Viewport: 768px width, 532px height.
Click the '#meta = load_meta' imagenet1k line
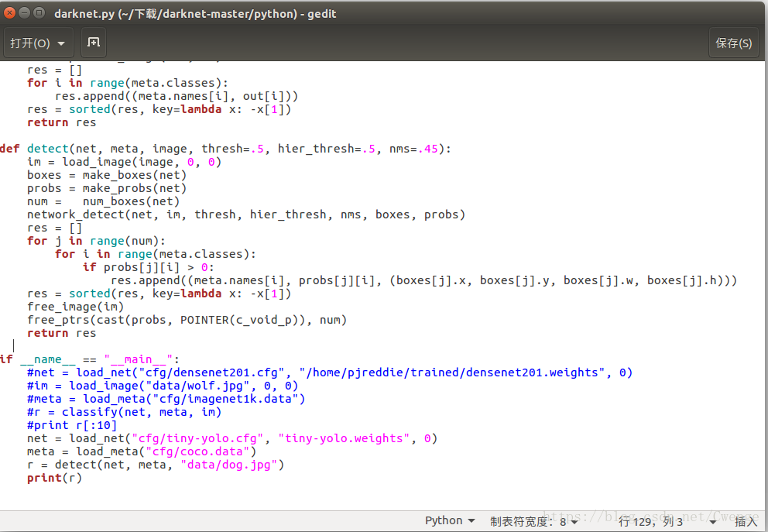coord(166,400)
